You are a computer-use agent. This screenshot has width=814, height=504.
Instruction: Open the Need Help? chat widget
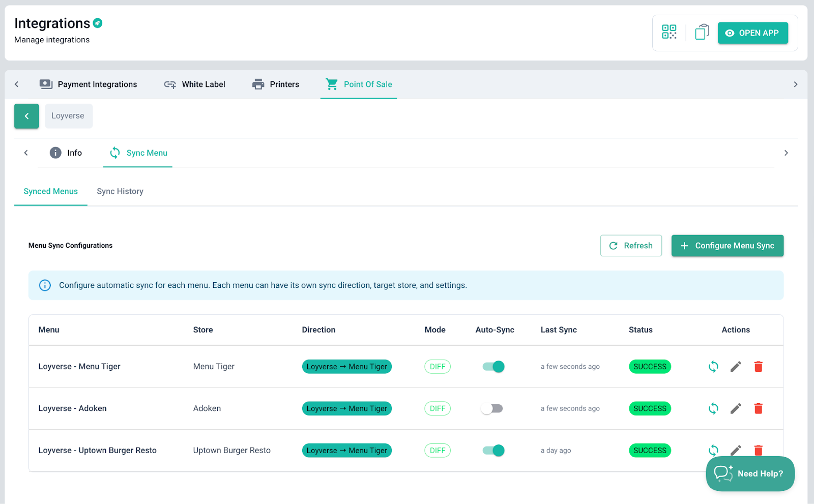[x=750, y=473]
